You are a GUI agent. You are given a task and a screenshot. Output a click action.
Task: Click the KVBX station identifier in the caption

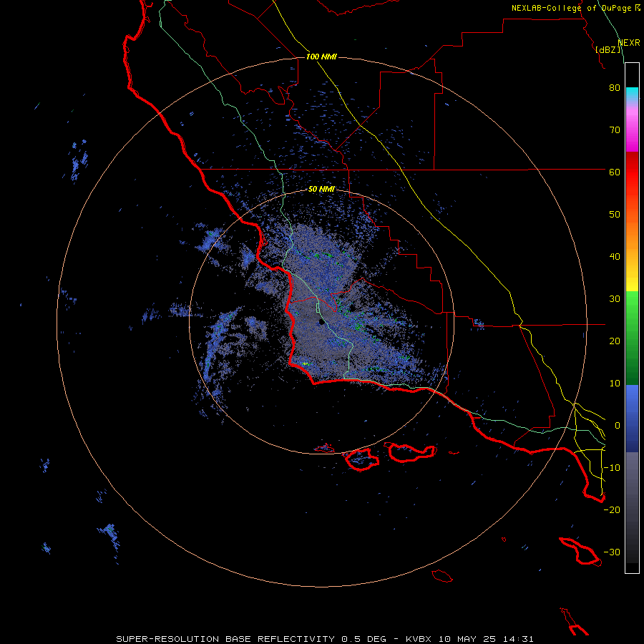(419, 639)
